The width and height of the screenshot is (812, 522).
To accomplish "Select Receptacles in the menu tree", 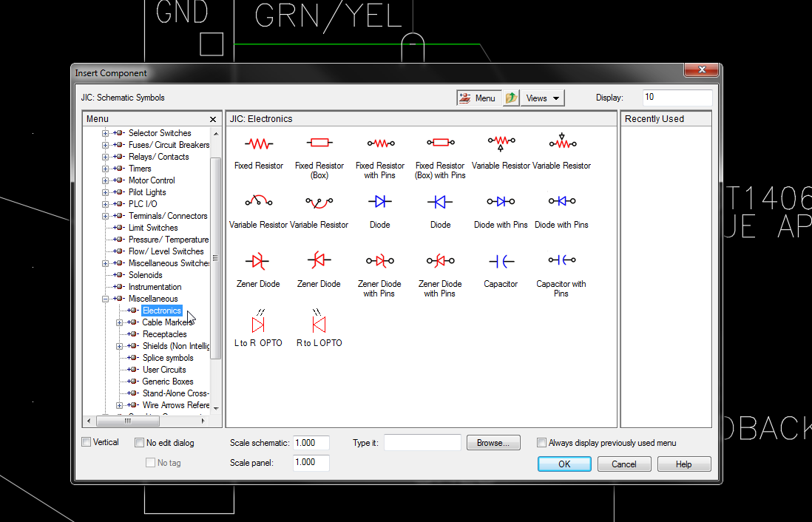I will click(x=164, y=333).
